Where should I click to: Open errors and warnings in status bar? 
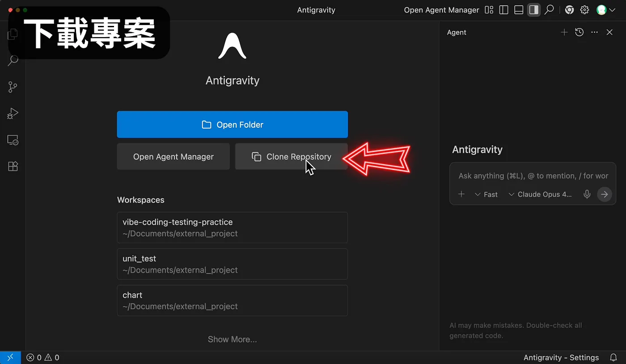tap(43, 357)
